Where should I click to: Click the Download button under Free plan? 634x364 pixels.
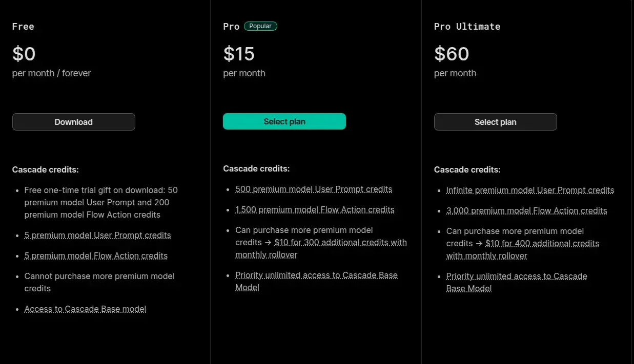pyautogui.click(x=73, y=122)
